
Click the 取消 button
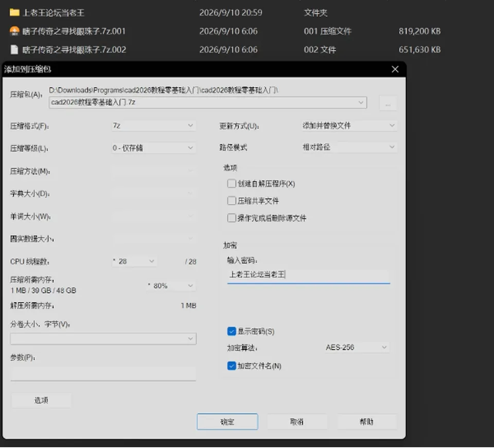click(x=297, y=422)
